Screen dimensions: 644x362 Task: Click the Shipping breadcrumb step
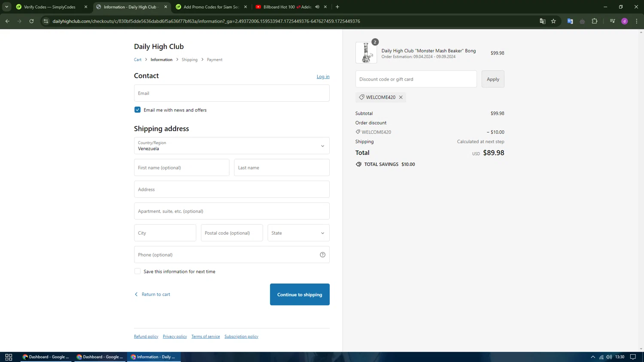(189, 60)
